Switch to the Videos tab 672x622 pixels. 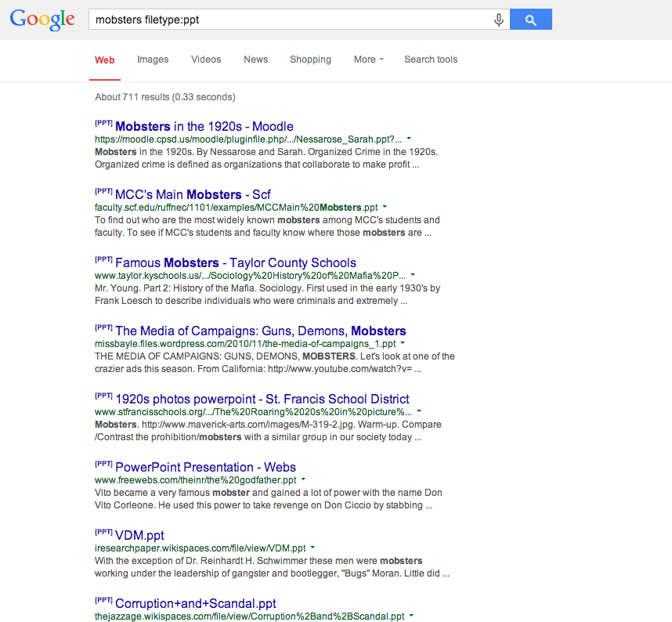206,60
